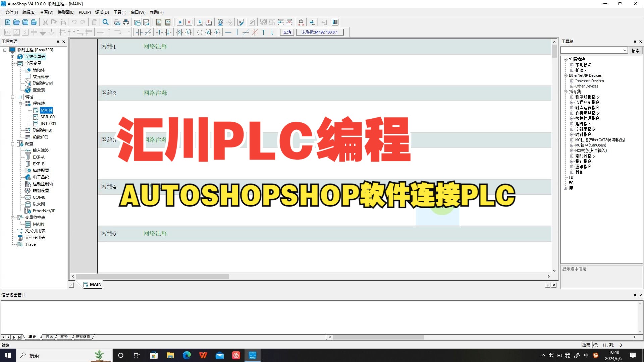Expand 程序逻辑指令 in toolbox

pyautogui.click(x=572, y=97)
